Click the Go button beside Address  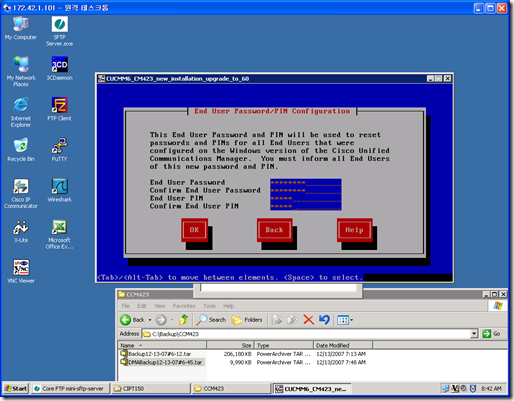491,334
